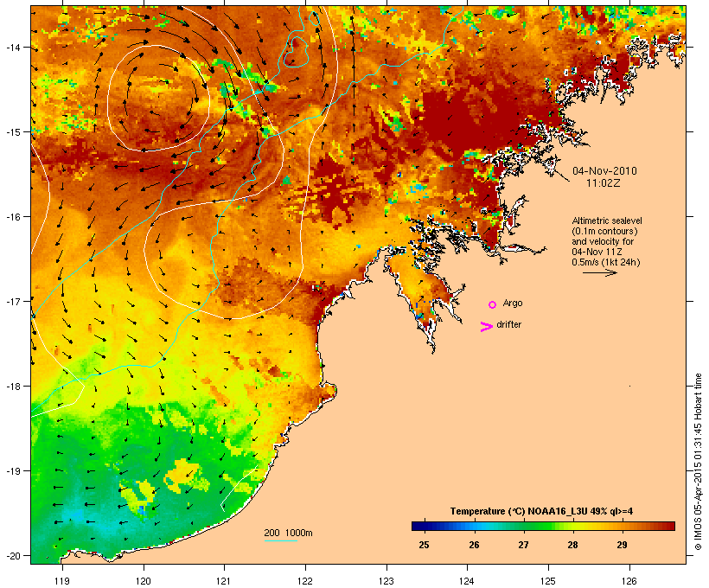Screen dimensions: 709x588
Task: Click the 'and velocity for' caption line
Action: click(x=603, y=241)
